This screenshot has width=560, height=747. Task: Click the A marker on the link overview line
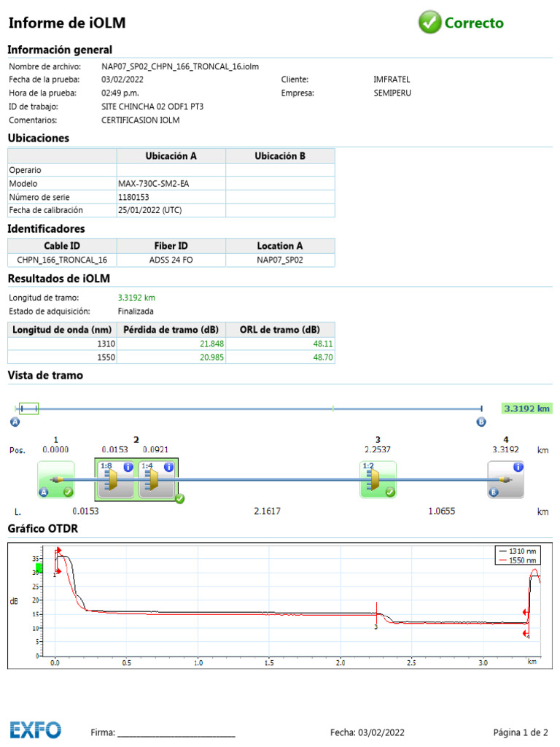[x=15, y=422]
